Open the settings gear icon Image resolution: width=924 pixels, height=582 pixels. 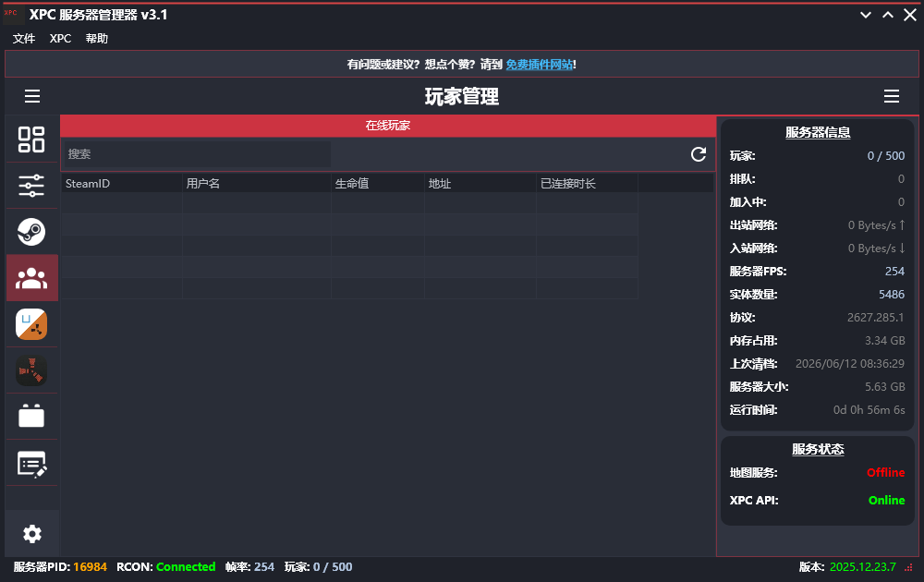click(31, 534)
